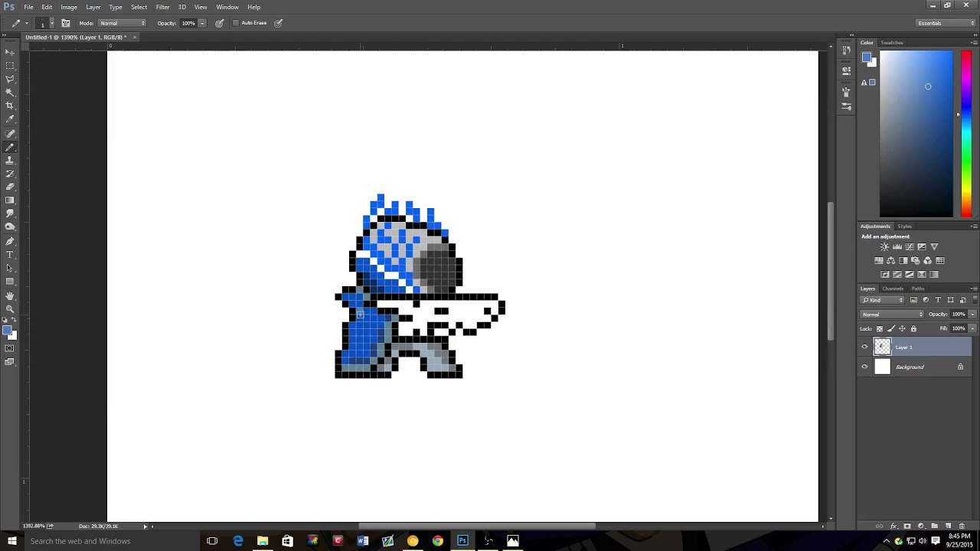Add a Brightness/Contrast adjustment
The image size is (980, 551).
point(885,247)
